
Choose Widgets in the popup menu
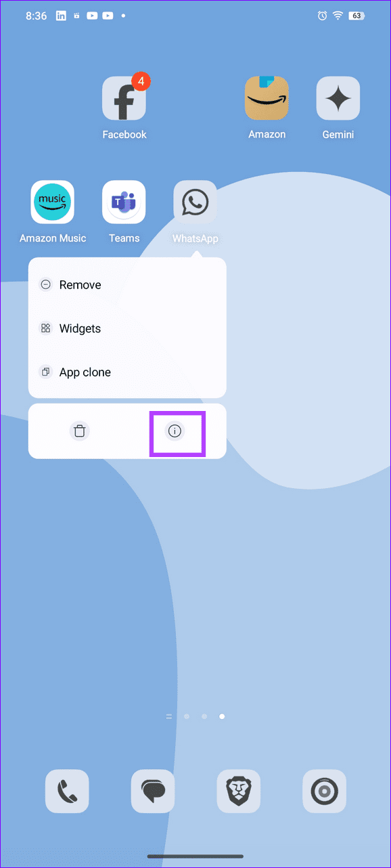pyautogui.click(x=127, y=328)
